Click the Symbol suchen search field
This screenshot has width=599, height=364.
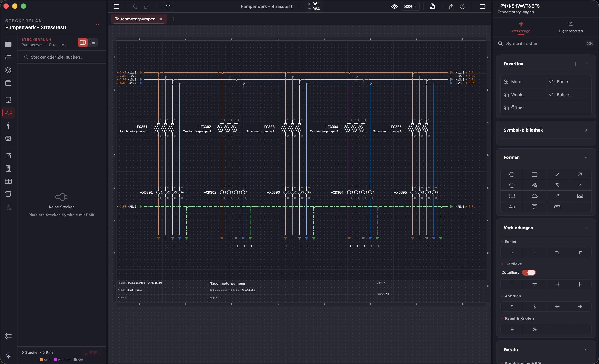pos(546,43)
